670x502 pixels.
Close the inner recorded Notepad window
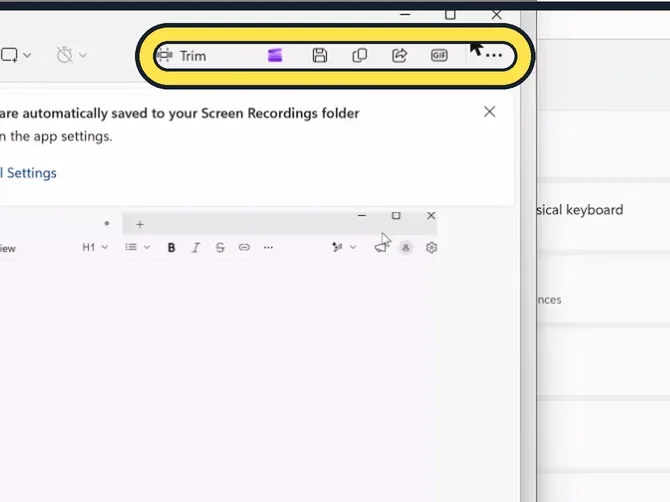click(x=431, y=216)
